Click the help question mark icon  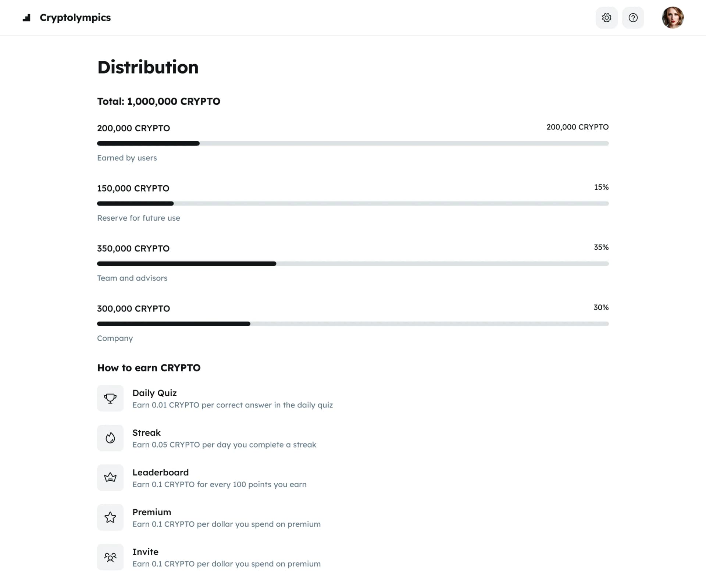tap(633, 18)
